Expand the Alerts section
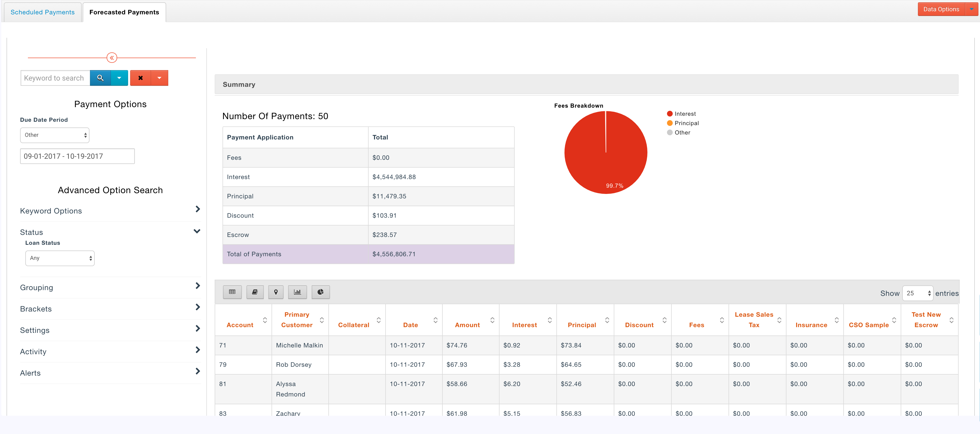Image resolution: width=980 pixels, height=434 pixels. click(x=110, y=373)
